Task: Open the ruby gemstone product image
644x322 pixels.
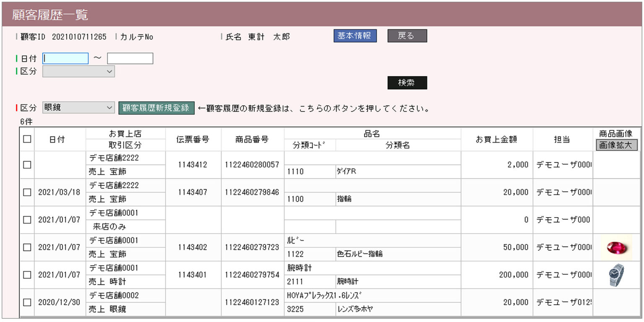Action: click(617, 247)
